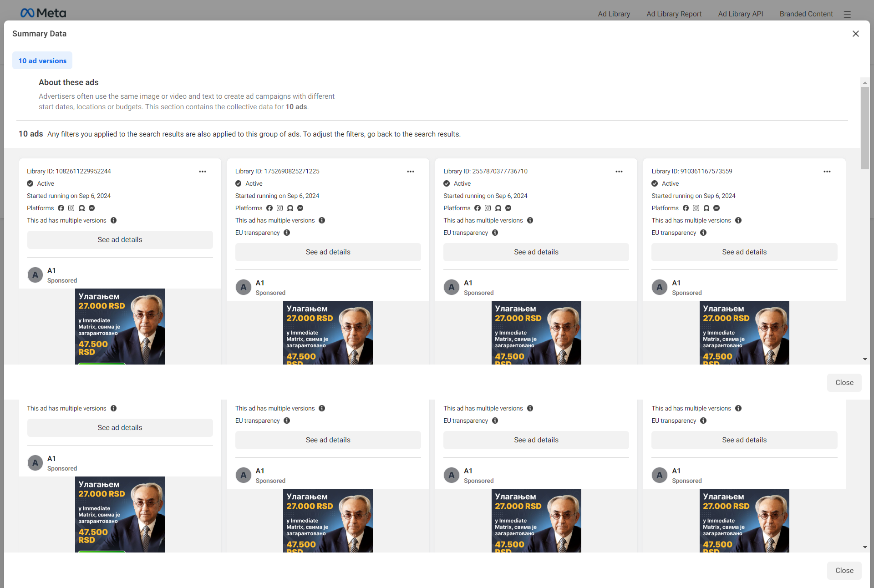Open Ad Library in top navigation
The width and height of the screenshot is (874, 588).
click(x=614, y=14)
